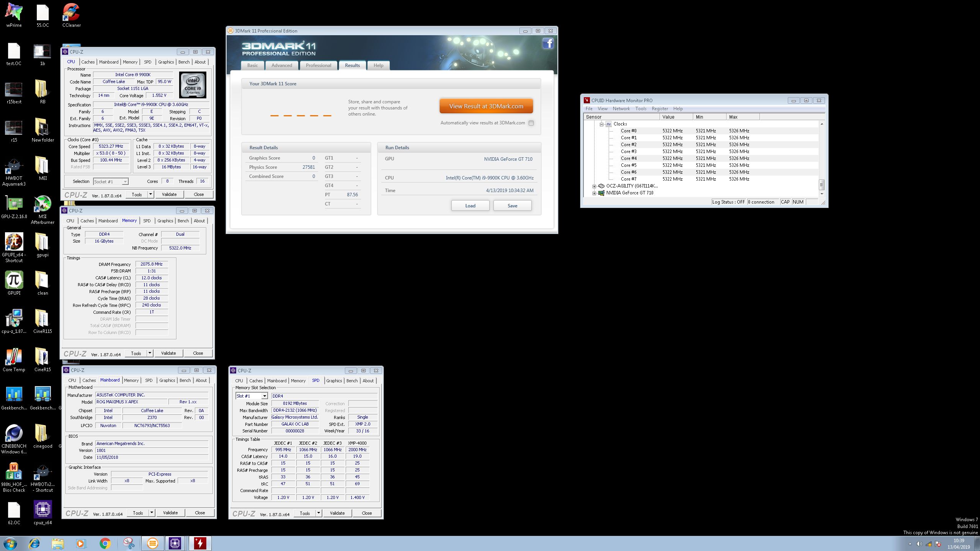
Task: Click the Load button in Run Details
Action: click(470, 205)
